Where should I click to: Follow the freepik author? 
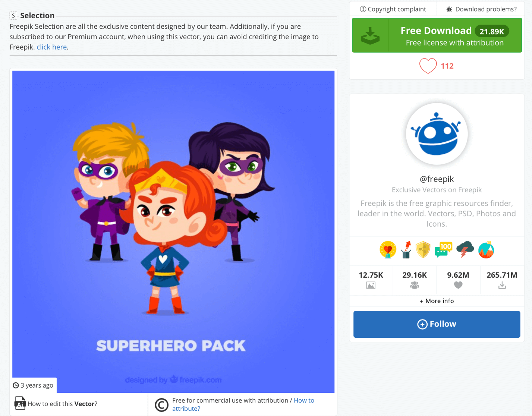point(437,324)
